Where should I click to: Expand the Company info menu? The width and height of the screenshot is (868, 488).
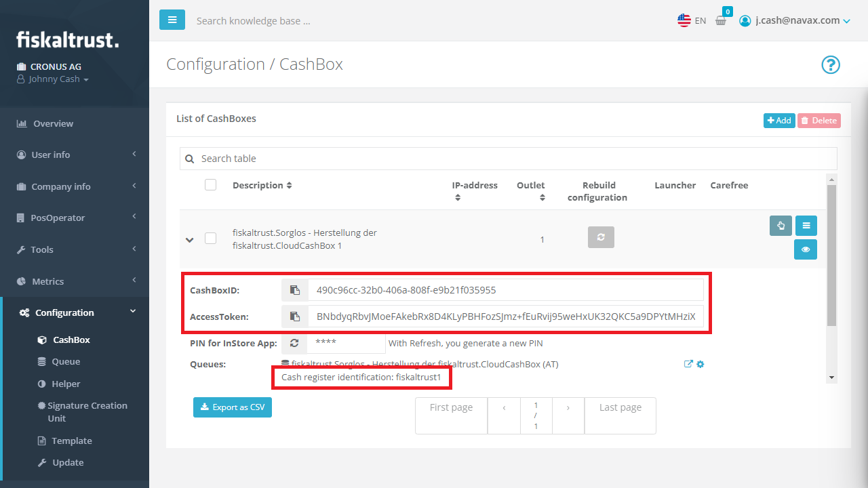[x=75, y=186]
